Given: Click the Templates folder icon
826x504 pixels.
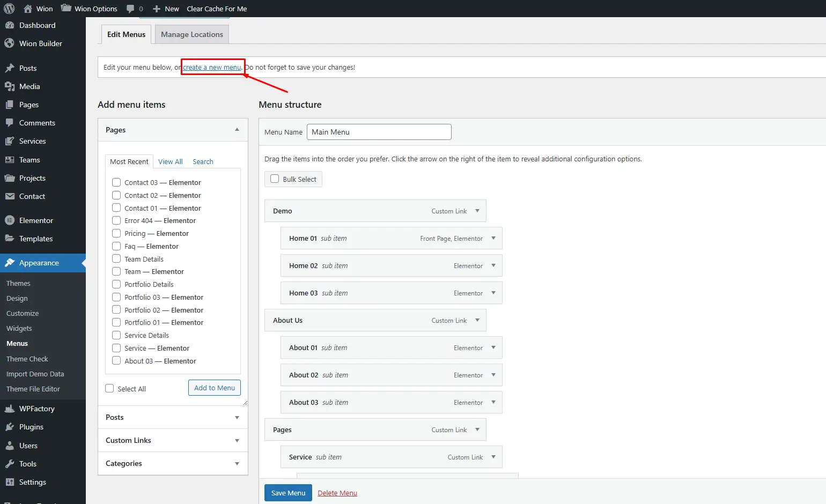Looking at the screenshot, I should click(10, 239).
